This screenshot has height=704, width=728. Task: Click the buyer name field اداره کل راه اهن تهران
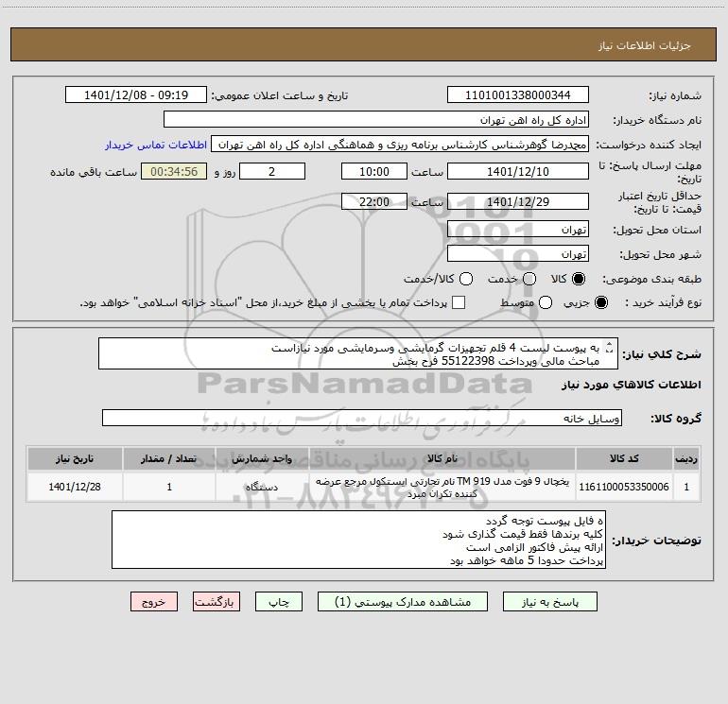click(376, 120)
